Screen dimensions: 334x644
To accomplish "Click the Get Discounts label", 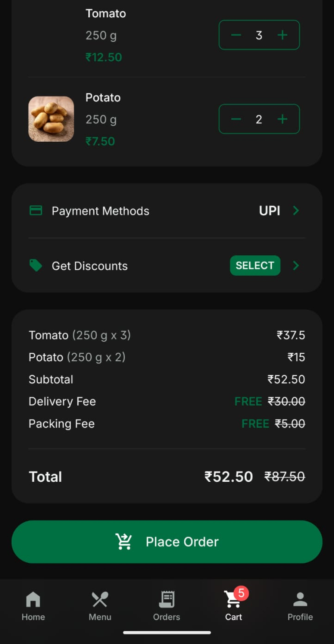I will tap(89, 266).
